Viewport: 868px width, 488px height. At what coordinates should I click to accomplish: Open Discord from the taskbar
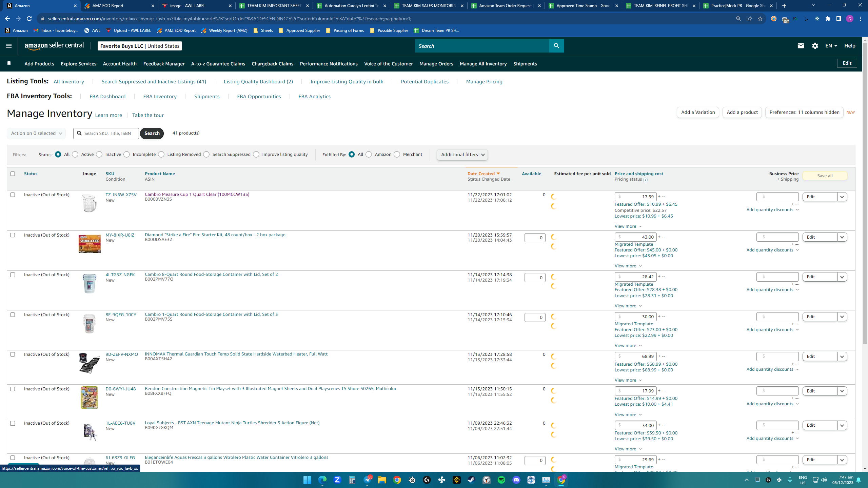(516, 480)
